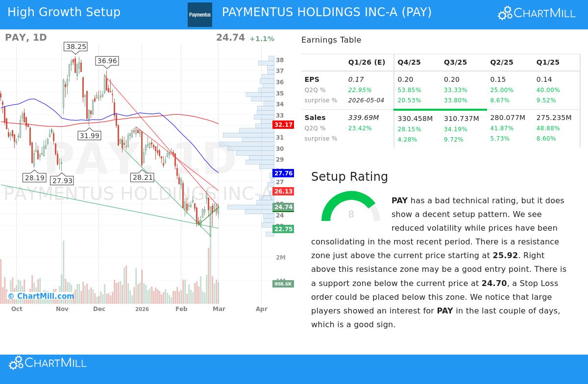Viewport: 588px width, 384px height.
Task: Open the PAY, 1D timeframe selector
Action: pos(25,37)
